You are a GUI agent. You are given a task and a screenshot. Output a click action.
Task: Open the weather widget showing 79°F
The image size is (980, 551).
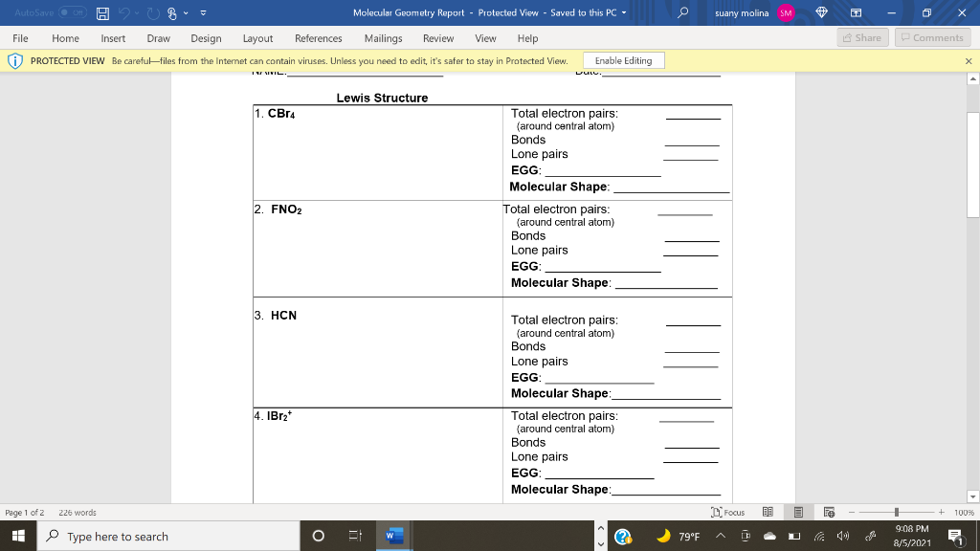pyautogui.click(x=679, y=536)
